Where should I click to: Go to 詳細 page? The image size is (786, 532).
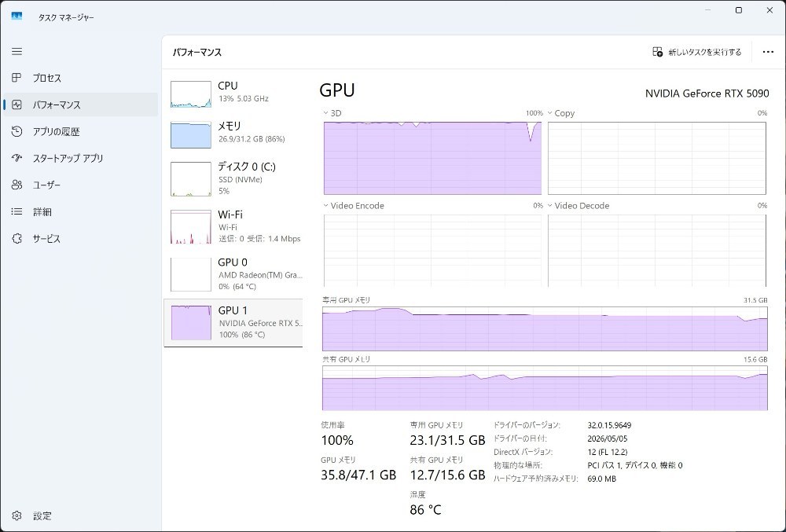pyautogui.click(x=80, y=211)
